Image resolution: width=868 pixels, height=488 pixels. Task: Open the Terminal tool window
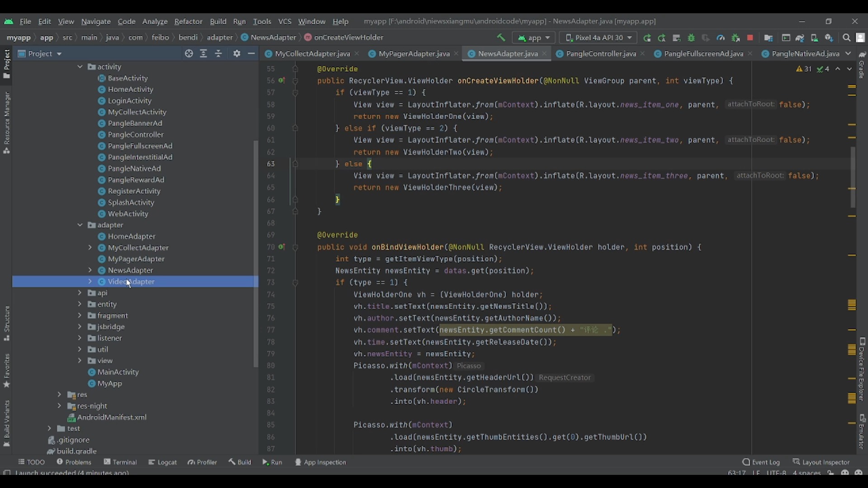click(x=120, y=462)
